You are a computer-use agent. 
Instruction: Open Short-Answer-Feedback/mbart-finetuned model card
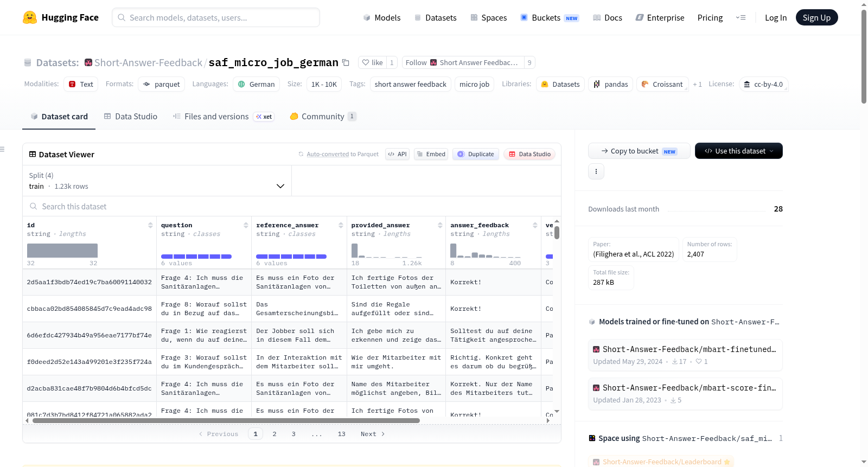[x=685, y=355]
